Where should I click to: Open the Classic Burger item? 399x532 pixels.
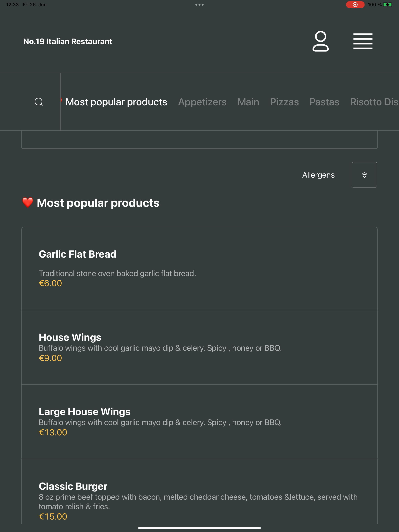pos(199,492)
